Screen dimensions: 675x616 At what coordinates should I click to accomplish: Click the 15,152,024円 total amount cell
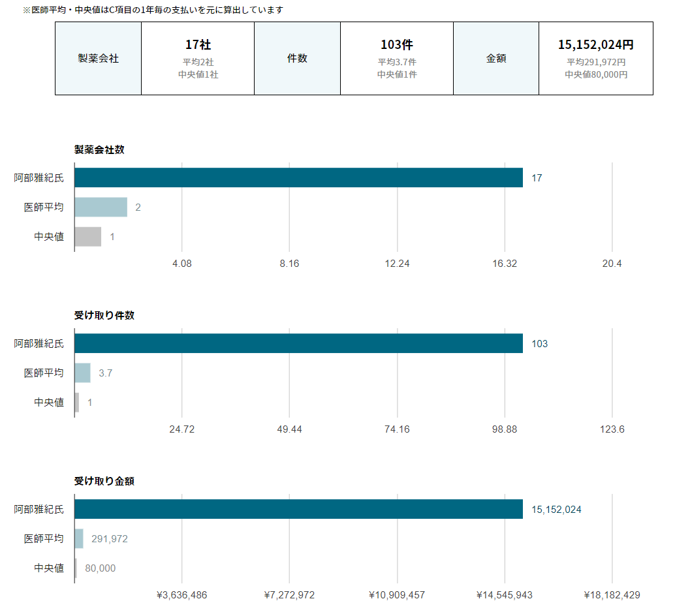tap(596, 59)
